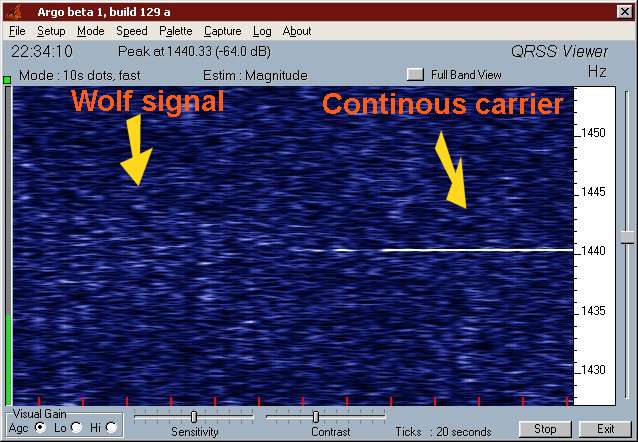Open the About menu
Screen dimensions: 638x442
pyautogui.click(x=297, y=31)
